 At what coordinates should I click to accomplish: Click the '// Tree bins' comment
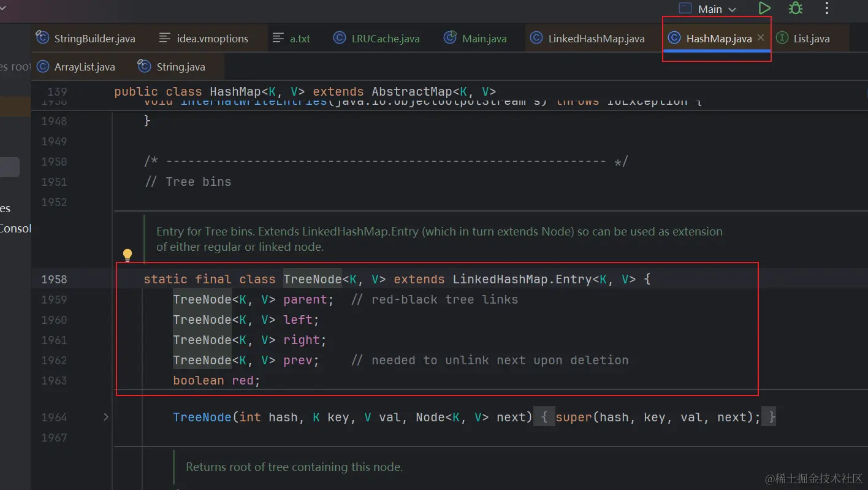coord(188,182)
